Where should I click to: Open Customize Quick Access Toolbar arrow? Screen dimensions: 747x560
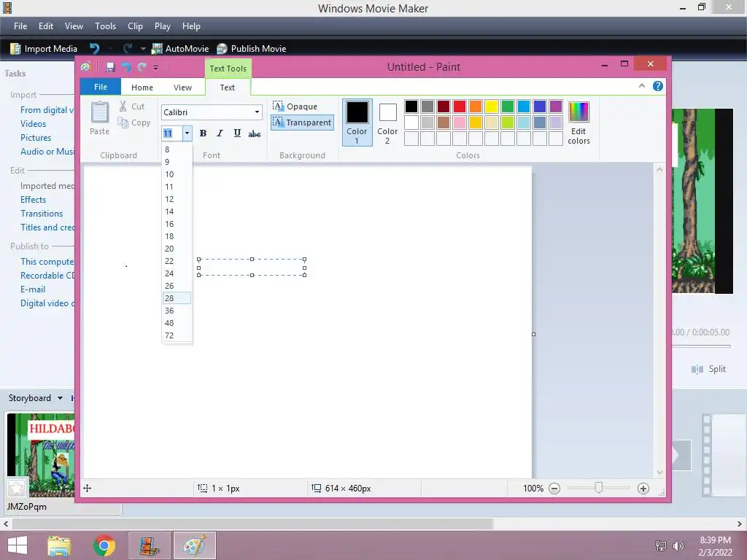tap(156, 68)
